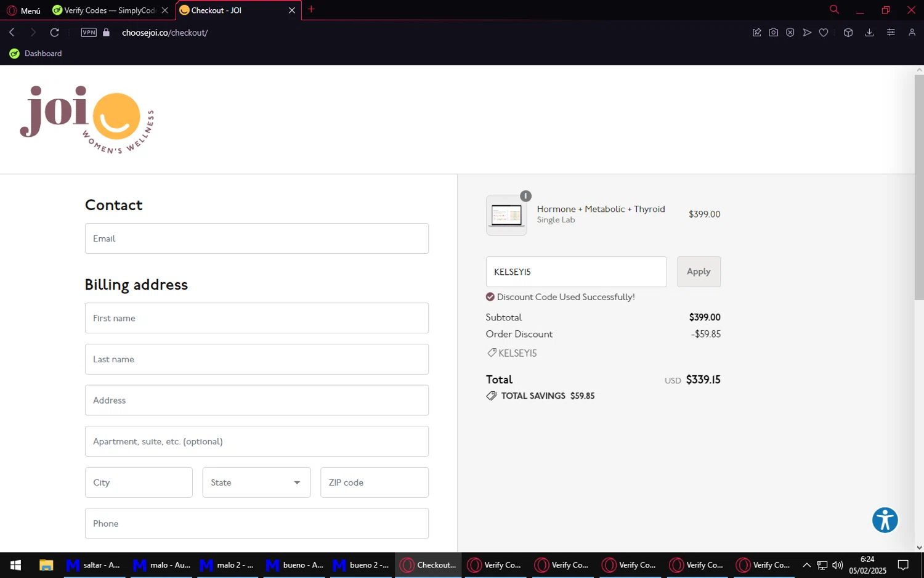Open File Explorer from taskbar

point(46,565)
